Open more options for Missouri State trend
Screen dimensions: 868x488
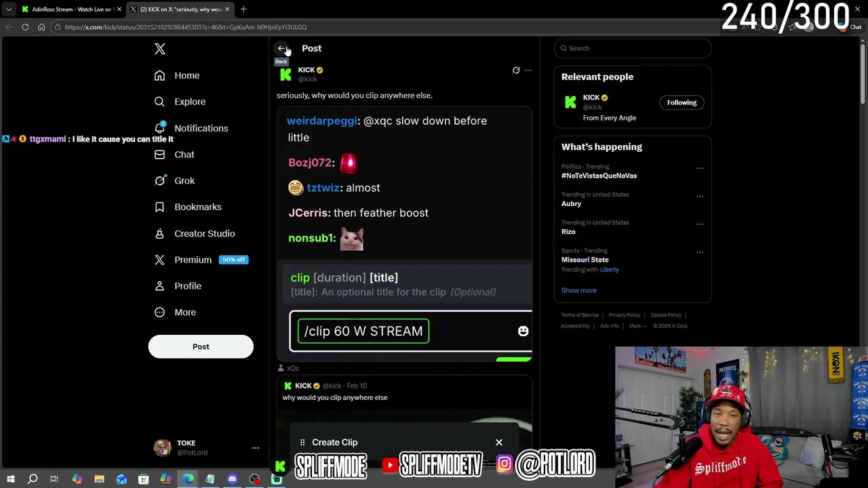point(700,252)
